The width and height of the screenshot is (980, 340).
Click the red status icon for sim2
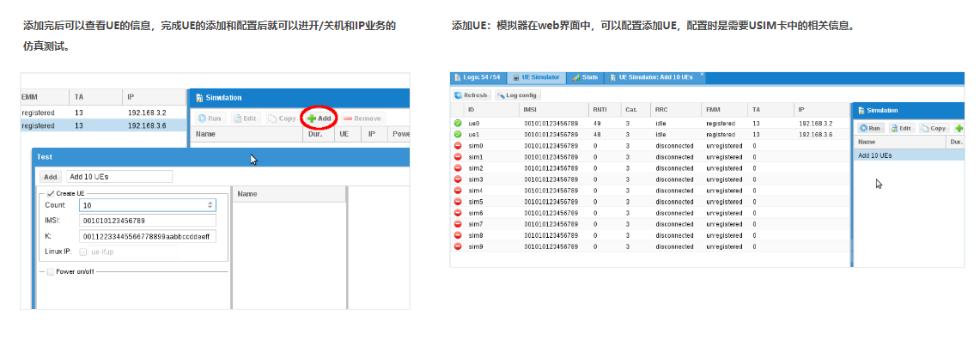pos(458,168)
